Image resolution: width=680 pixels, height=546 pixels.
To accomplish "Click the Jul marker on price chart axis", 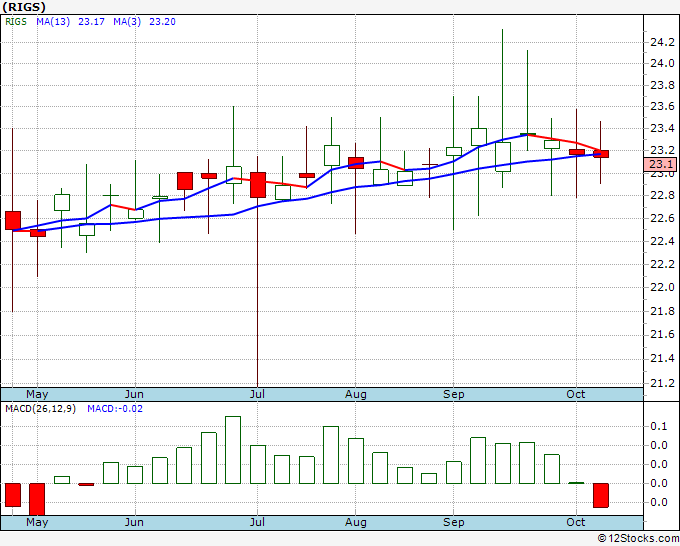I will pos(258,394).
